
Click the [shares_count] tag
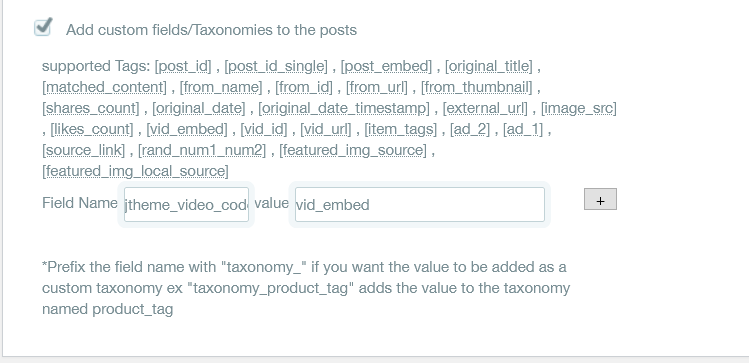[91, 108]
